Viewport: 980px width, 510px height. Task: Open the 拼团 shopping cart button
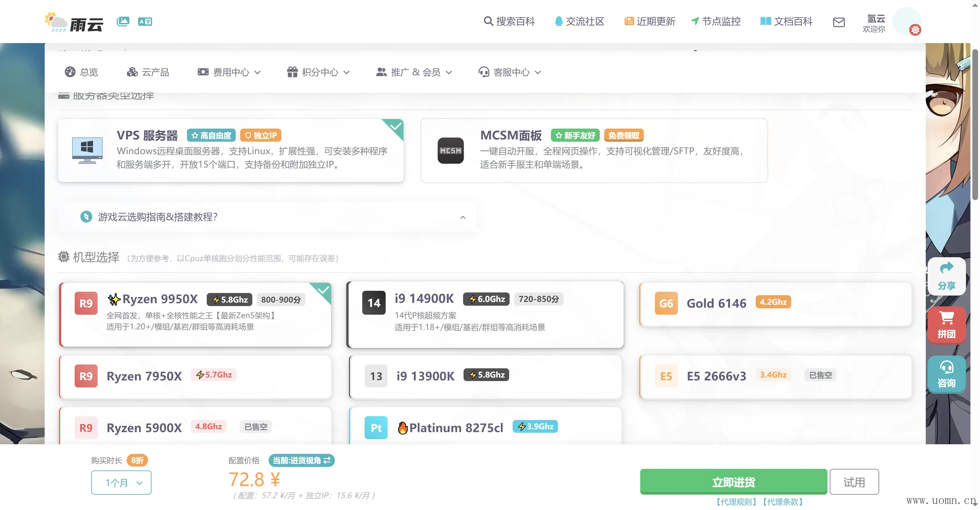tap(946, 325)
